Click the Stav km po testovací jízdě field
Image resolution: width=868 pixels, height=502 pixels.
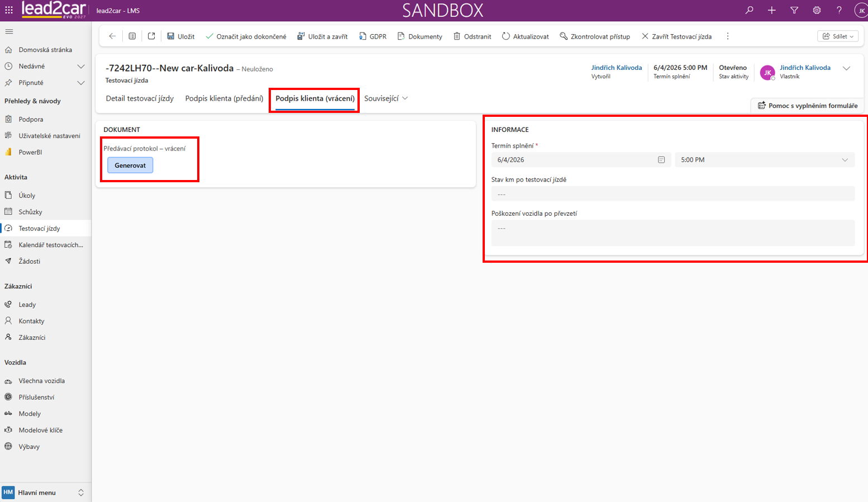[673, 194]
